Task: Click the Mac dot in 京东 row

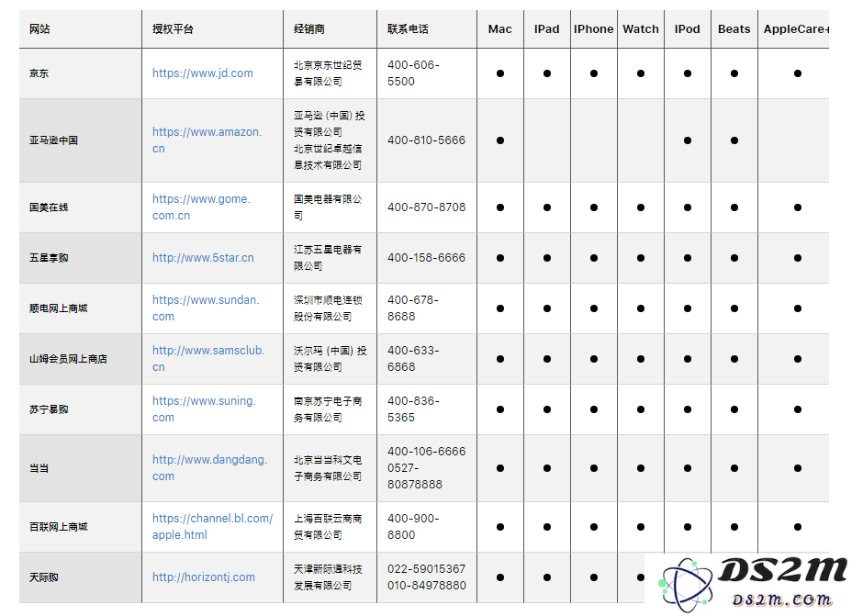Action: click(499, 73)
